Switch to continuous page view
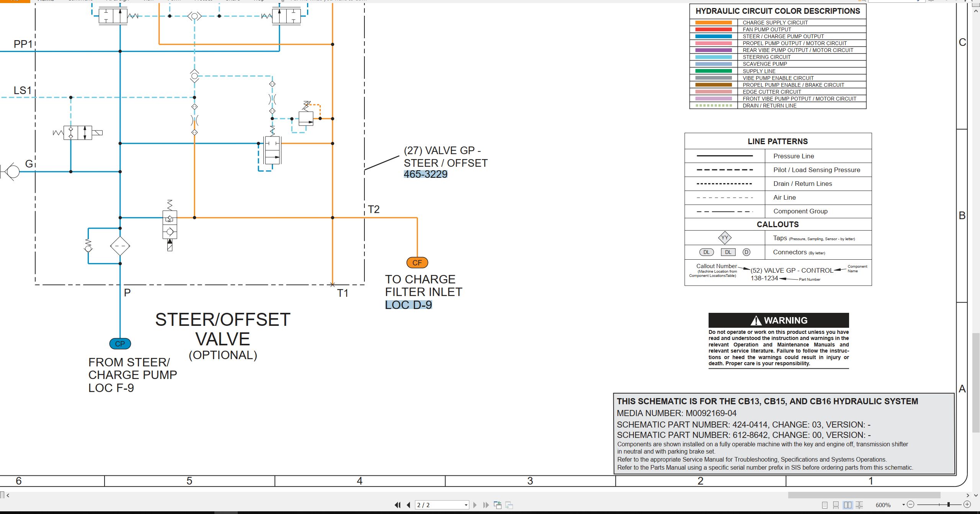 point(836,505)
